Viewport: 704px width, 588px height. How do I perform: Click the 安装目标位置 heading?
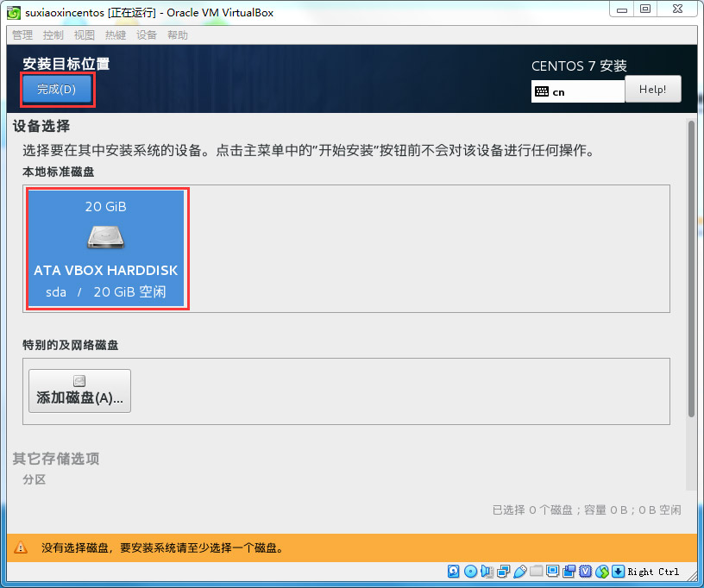[x=66, y=64]
